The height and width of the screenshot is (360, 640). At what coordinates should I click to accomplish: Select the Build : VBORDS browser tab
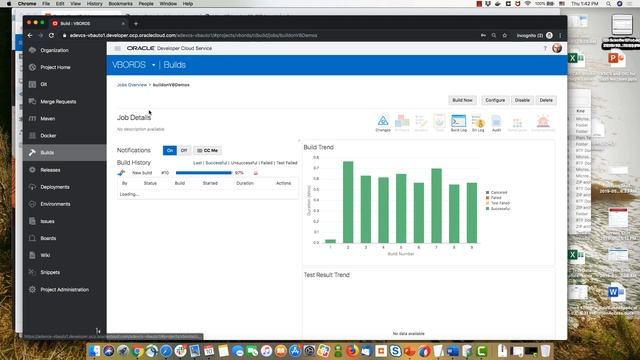point(88,23)
